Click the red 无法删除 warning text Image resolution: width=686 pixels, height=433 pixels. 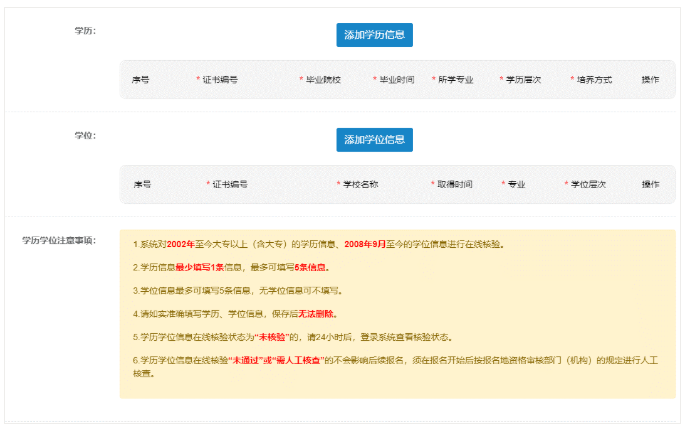pos(319,314)
